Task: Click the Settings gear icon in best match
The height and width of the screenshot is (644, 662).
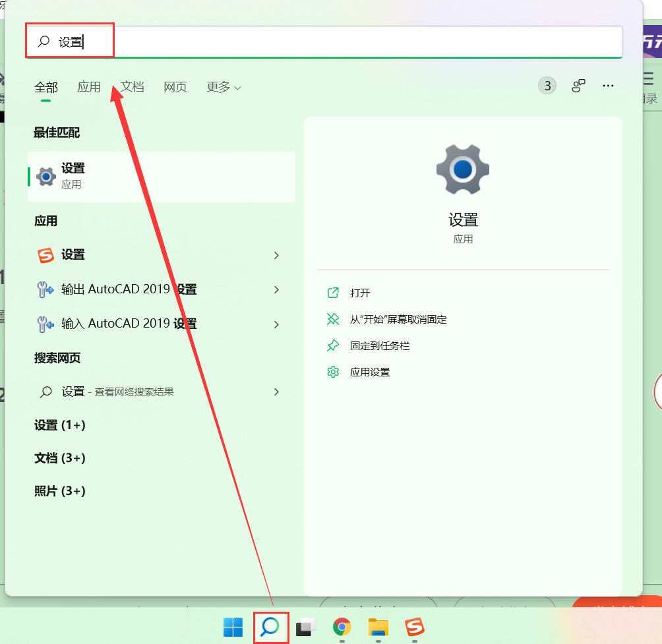Action: pyautogui.click(x=46, y=177)
